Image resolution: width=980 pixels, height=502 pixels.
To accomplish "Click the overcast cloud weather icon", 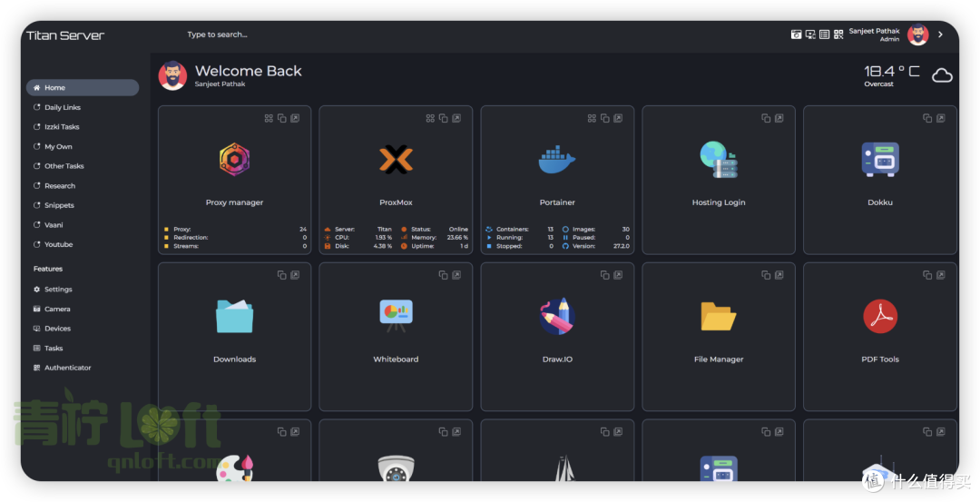I will pyautogui.click(x=942, y=75).
